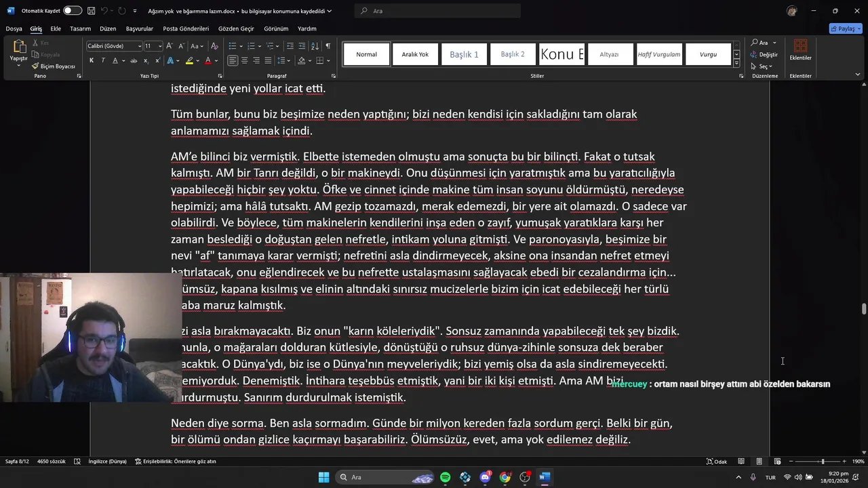The image size is (868, 488).
Task: Toggle the Otomatik Kaydet autosave switch
Action: (73, 11)
